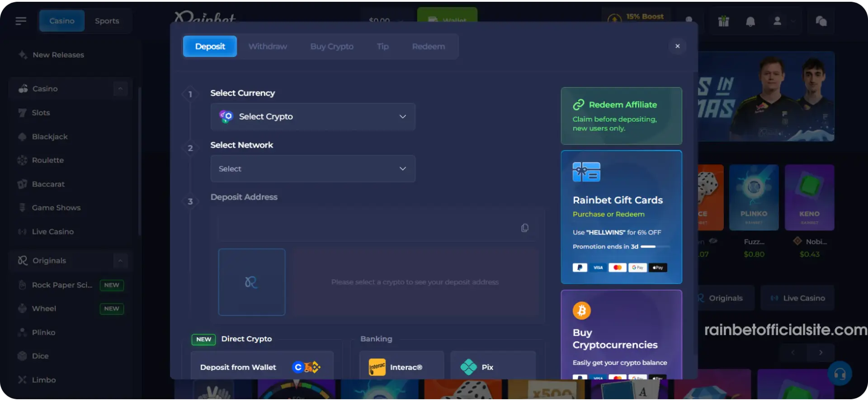
Task: Open the Live Casino category button
Action: point(797,298)
